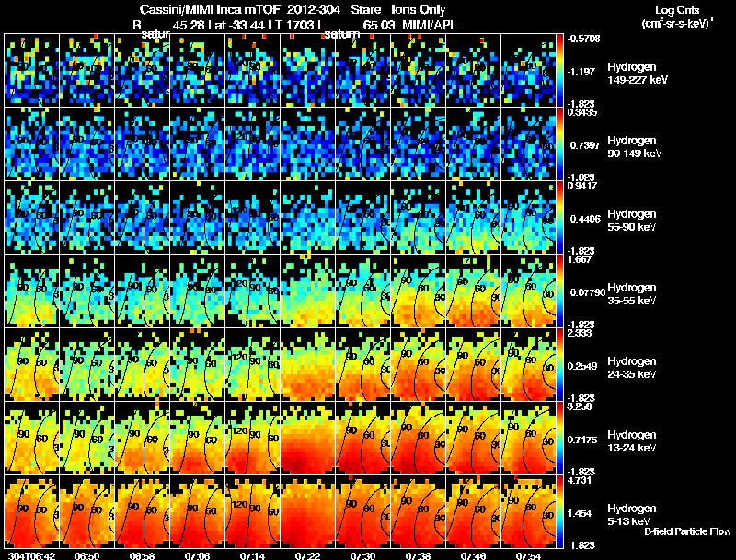Click the 'MIMI/APL' credit text
Image resolution: width=736 pixels, height=560 pixels.
pos(430,25)
